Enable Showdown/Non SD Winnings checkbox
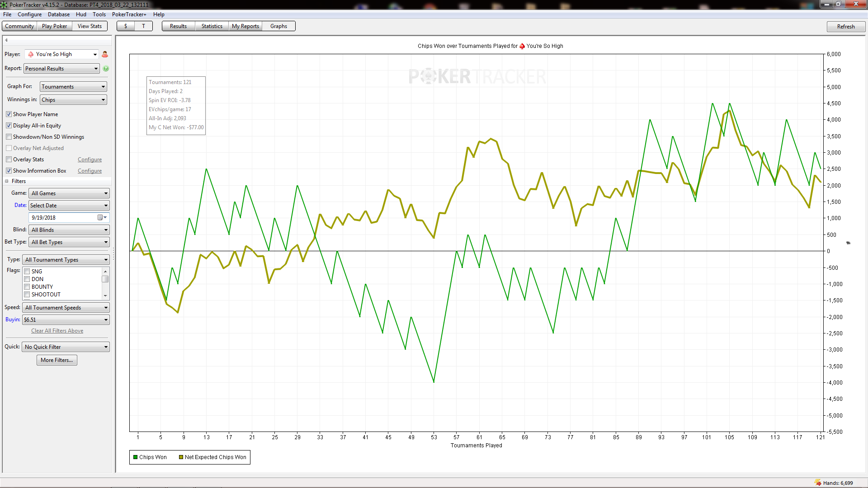 click(9, 137)
